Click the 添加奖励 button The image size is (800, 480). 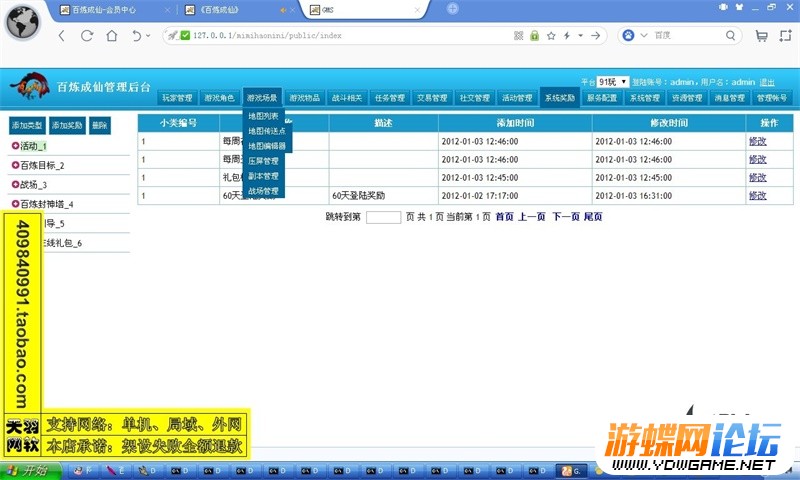tap(67, 125)
